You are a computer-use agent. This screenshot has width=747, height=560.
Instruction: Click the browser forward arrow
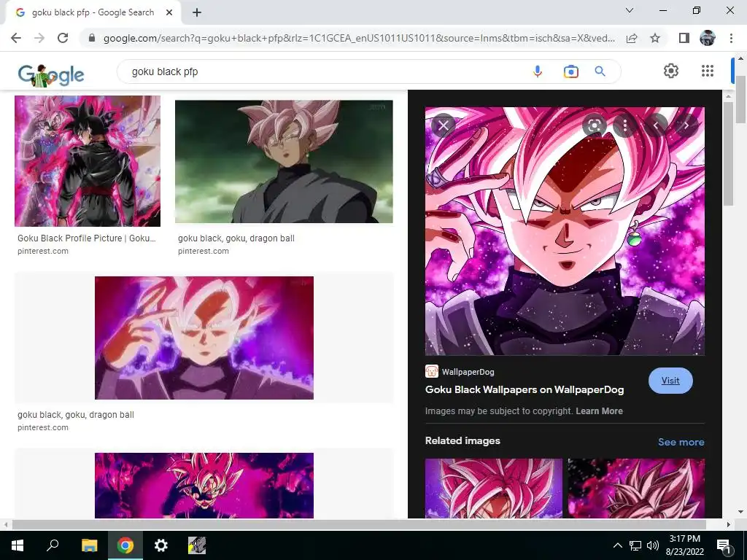point(39,38)
